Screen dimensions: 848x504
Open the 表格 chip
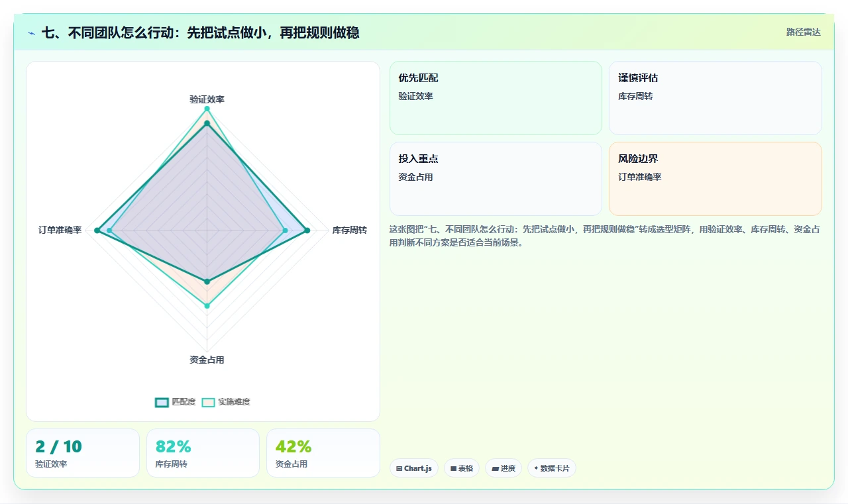pos(462,468)
